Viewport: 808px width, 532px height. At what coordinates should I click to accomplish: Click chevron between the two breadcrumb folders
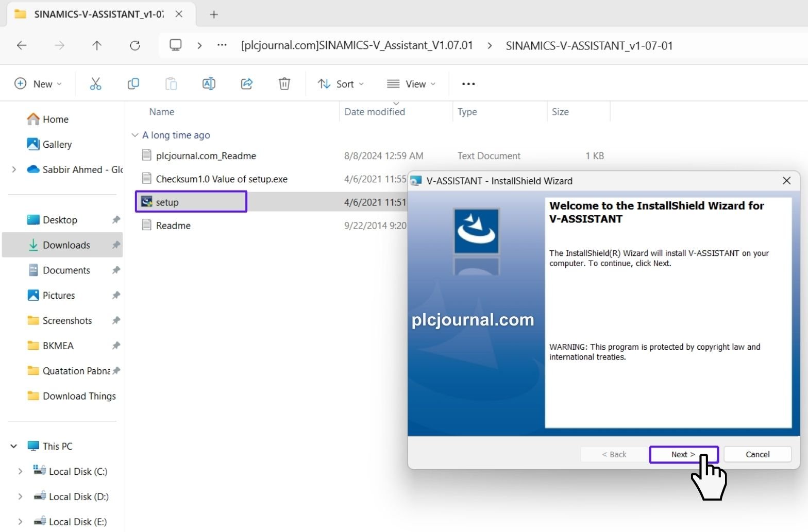point(490,45)
